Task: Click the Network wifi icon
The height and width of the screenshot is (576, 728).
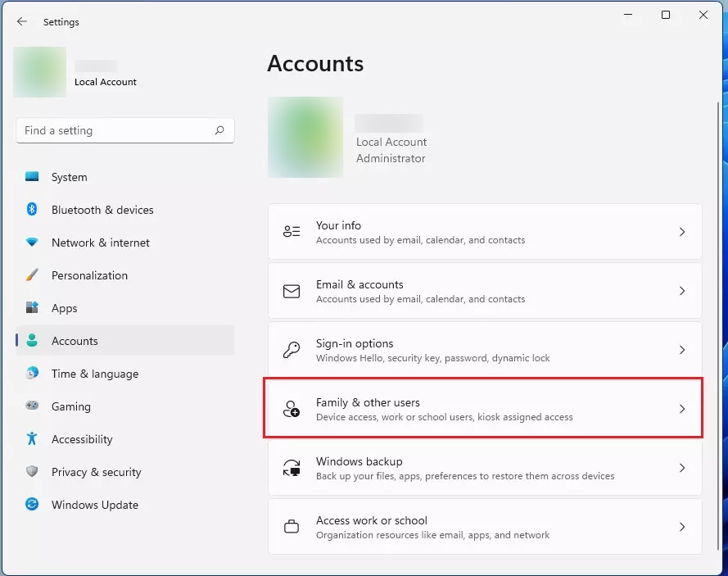Action: pyautogui.click(x=32, y=242)
